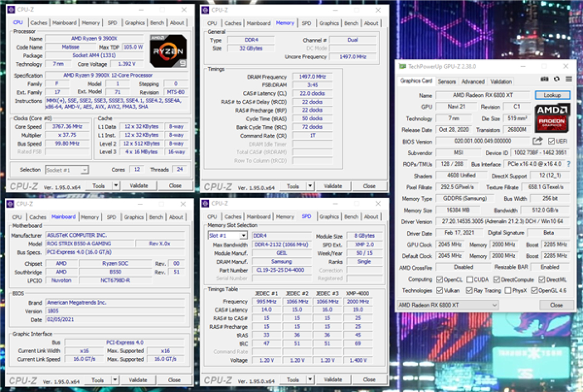Open the Advanced tab in GPU-Z
Screen dimensions: 583x392
(473, 81)
